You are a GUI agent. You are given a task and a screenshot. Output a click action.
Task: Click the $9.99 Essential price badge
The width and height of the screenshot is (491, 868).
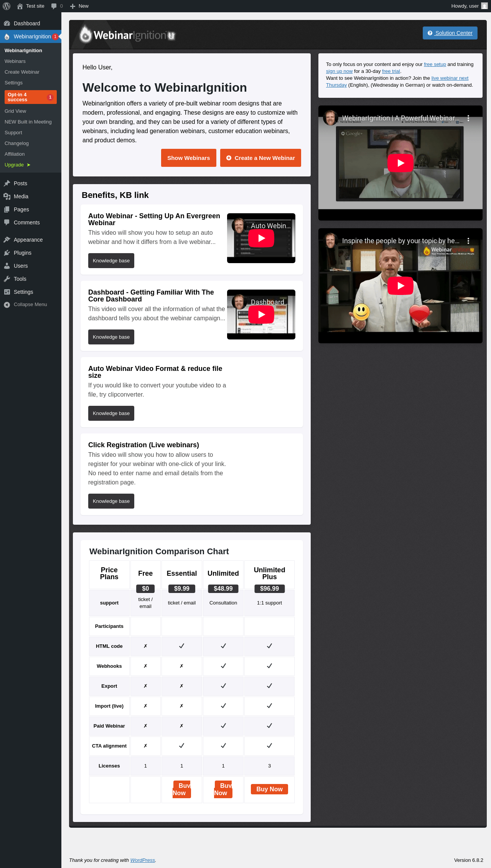[182, 588]
